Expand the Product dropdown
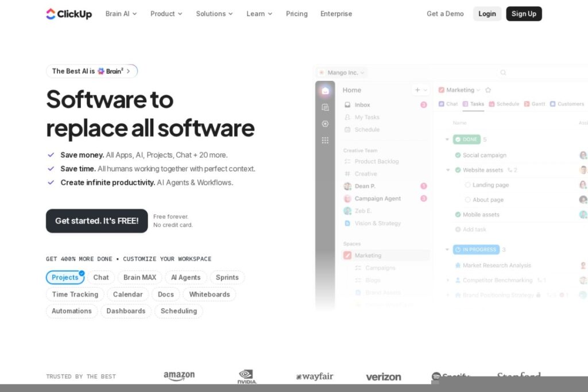Screen dimensions: 588x392 pyautogui.click(x=166, y=14)
